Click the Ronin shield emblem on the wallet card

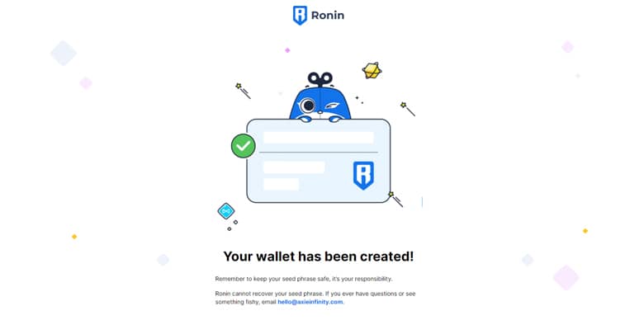363,175
